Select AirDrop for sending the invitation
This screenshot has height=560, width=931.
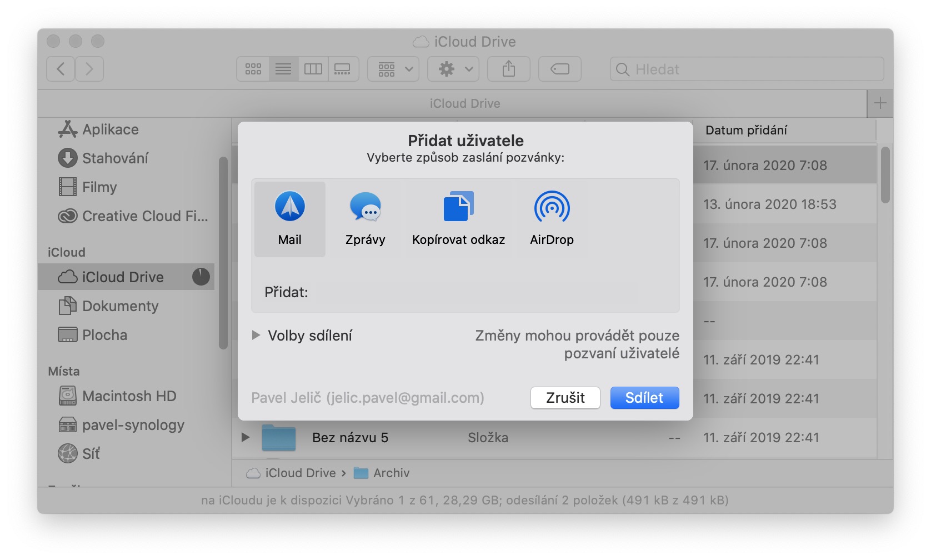552,219
